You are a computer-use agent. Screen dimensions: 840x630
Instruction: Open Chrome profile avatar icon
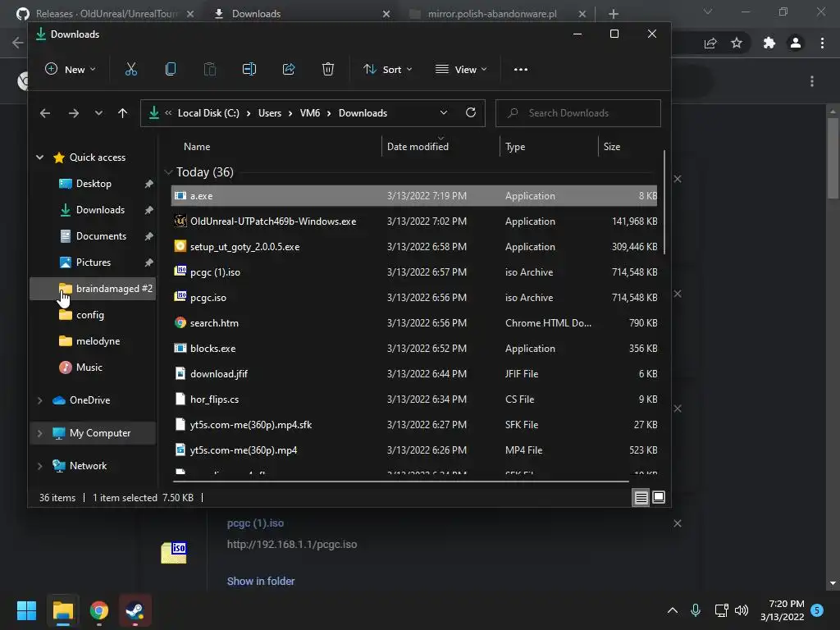click(x=796, y=43)
